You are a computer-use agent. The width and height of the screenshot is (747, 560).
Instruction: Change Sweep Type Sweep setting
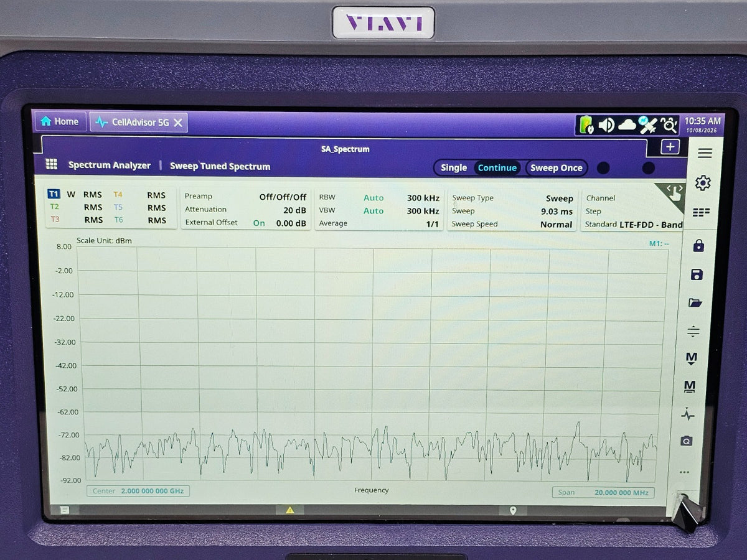coord(559,198)
